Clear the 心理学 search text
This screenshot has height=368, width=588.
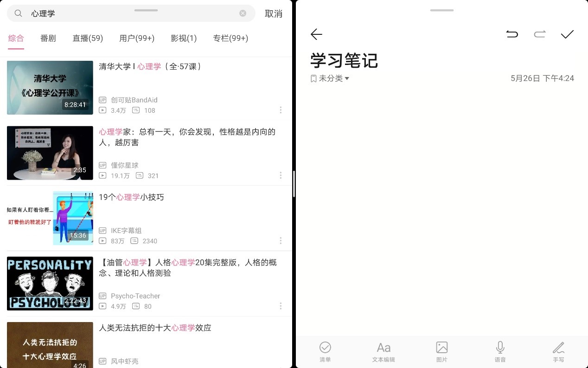(x=243, y=13)
